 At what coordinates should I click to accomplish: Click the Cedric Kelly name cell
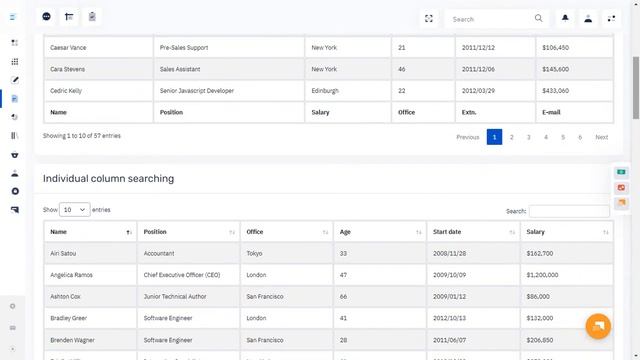(98, 91)
